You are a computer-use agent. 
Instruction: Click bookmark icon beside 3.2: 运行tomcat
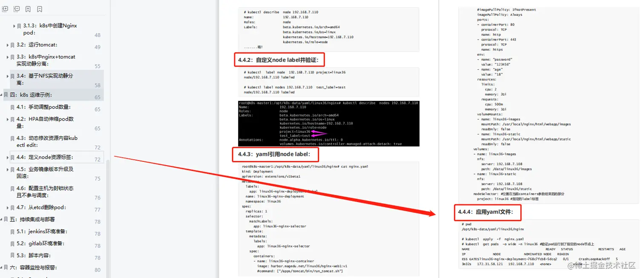(x=12, y=45)
